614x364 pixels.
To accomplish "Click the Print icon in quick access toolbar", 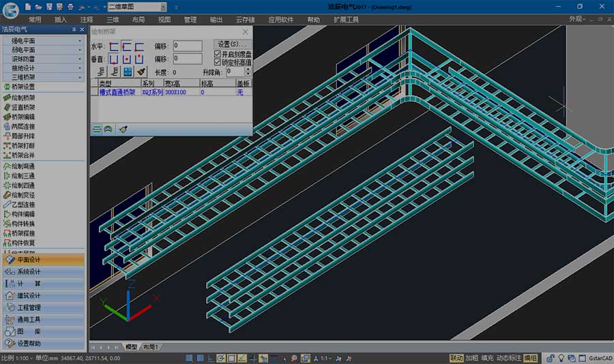I will click(70, 6).
